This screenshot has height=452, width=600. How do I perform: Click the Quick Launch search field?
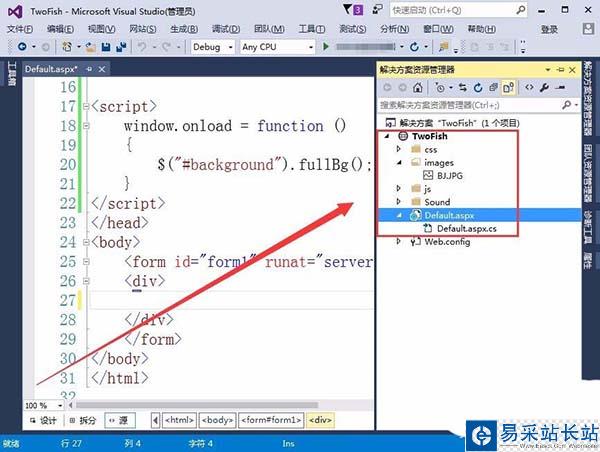pos(458,10)
